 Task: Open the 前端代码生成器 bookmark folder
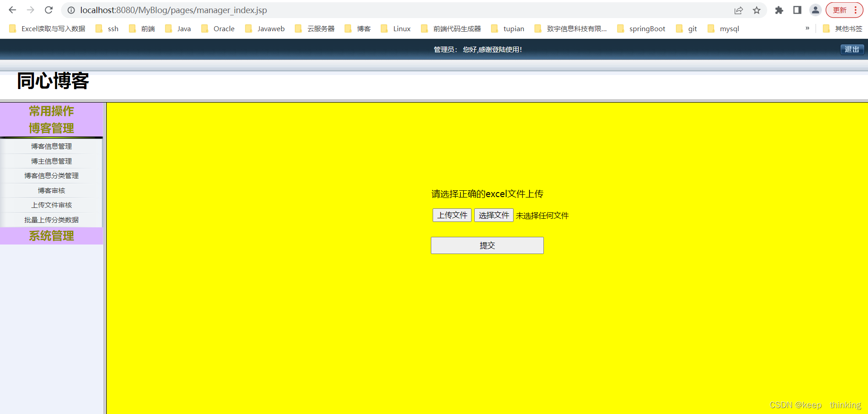point(451,28)
